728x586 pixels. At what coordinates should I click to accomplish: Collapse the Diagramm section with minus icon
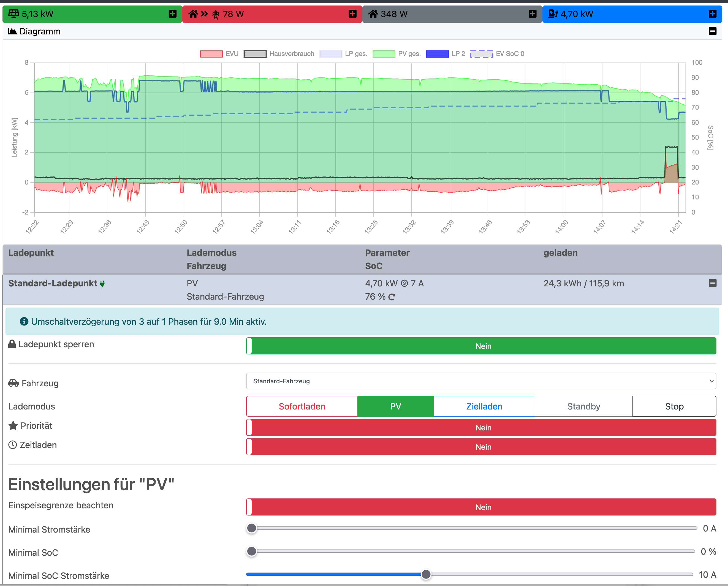pyautogui.click(x=713, y=31)
